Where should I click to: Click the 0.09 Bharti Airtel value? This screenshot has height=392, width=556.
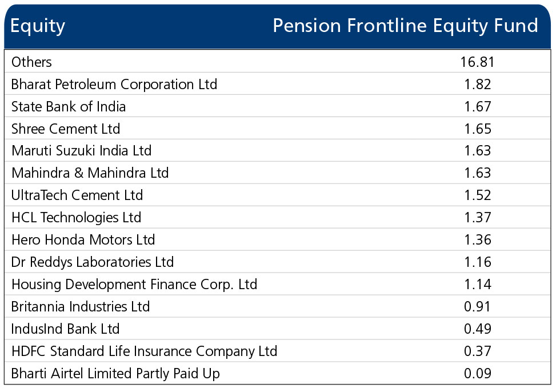point(478,374)
